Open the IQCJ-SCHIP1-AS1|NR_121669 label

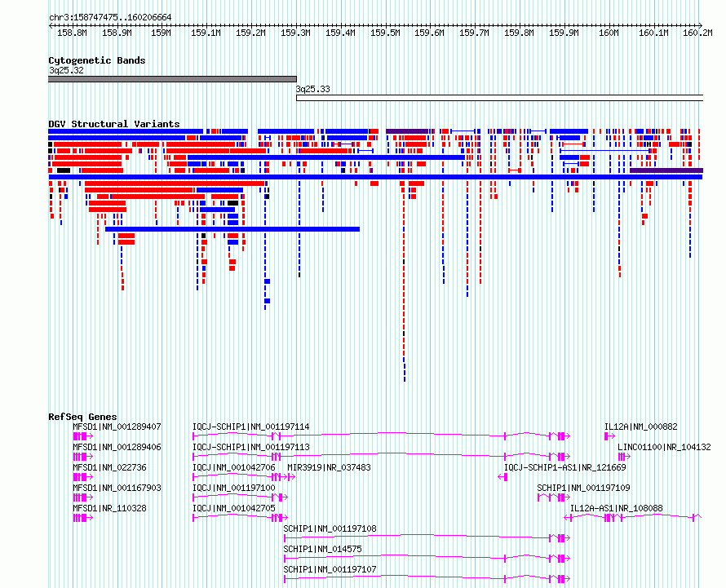[564, 467]
